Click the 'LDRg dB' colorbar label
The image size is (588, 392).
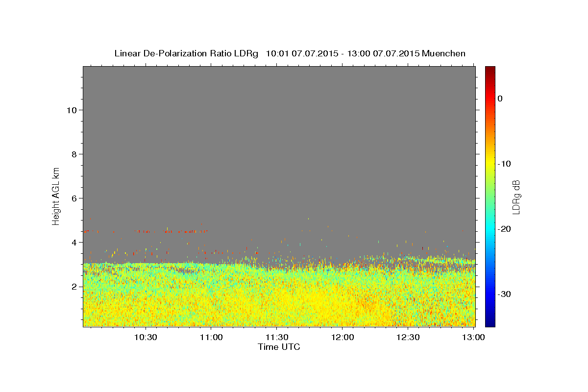(515, 197)
